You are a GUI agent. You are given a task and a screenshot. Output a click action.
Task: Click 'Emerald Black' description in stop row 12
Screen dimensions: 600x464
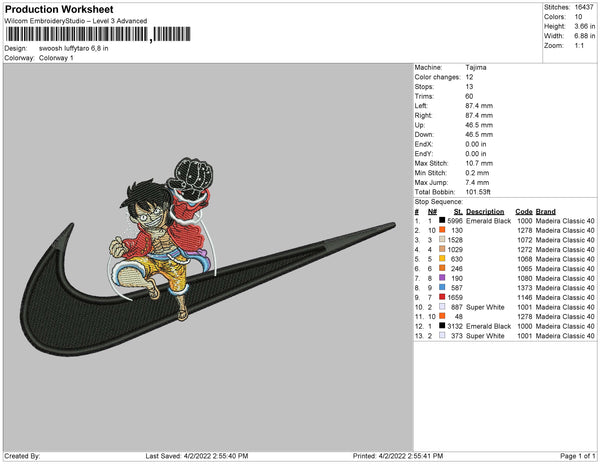coord(489,326)
